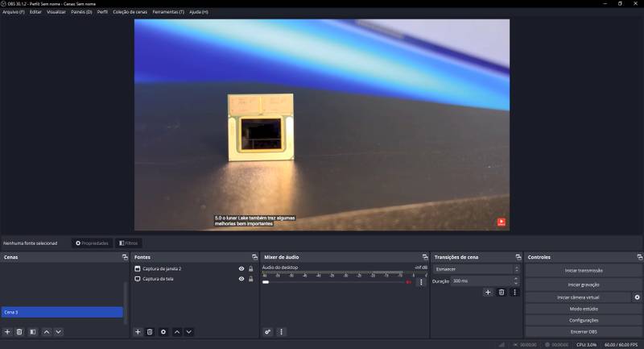Add a new source in Fontes
Image resolution: width=644 pixels, height=349 pixels.
click(x=138, y=332)
